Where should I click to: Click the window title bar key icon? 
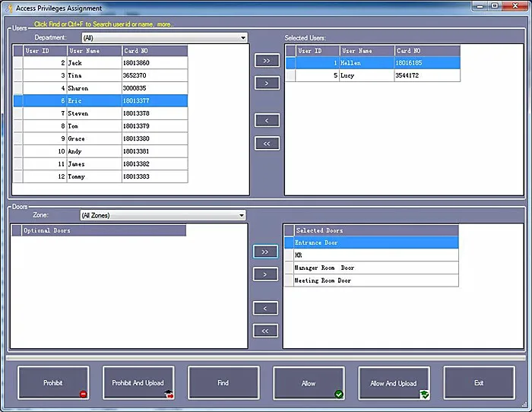click(x=9, y=8)
